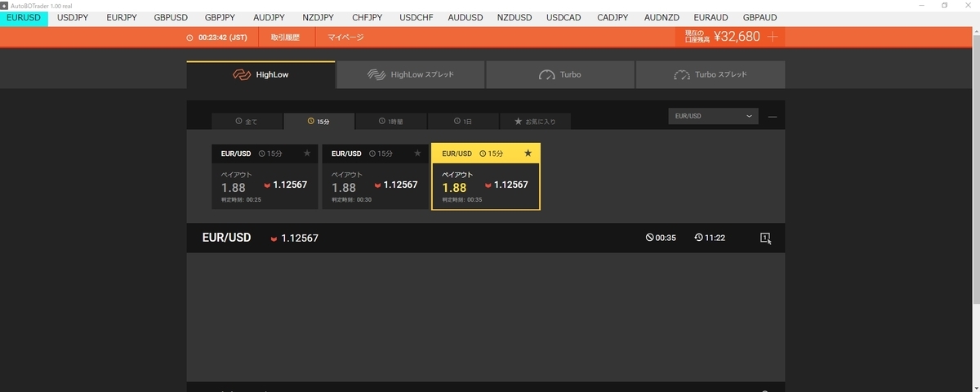The height and width of the screenshot is (392, 980).
Task: Click the 11:22 remaining time indicator
Action: pos(710,238)
